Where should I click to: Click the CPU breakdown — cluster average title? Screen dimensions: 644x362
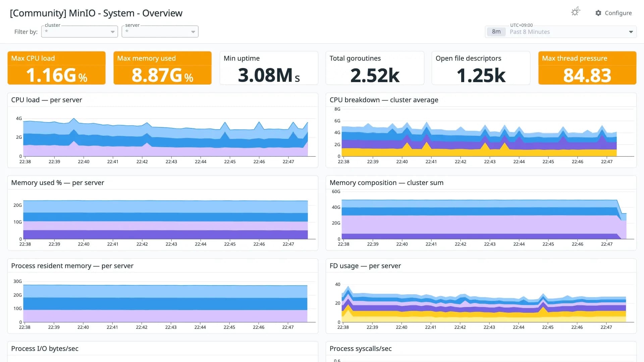[x=384, y=100]
